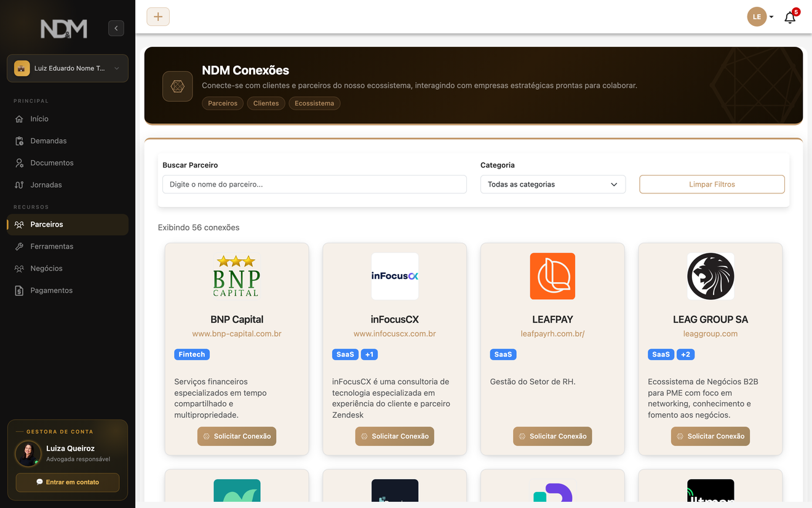
Task: Expand the Luiz Eduardo account selector
Action: tap(68, 68)
